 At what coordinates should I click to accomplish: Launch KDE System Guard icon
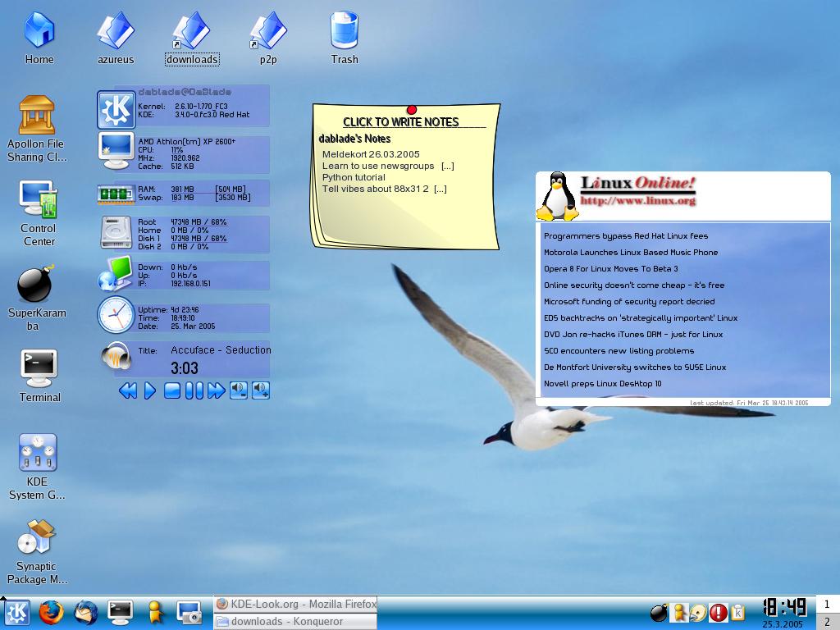pyautogui.click(x=37, y=466)
